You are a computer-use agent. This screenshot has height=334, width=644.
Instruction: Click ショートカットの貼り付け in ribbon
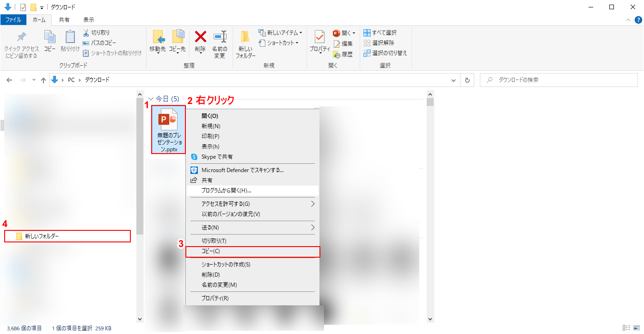[112, 53]
